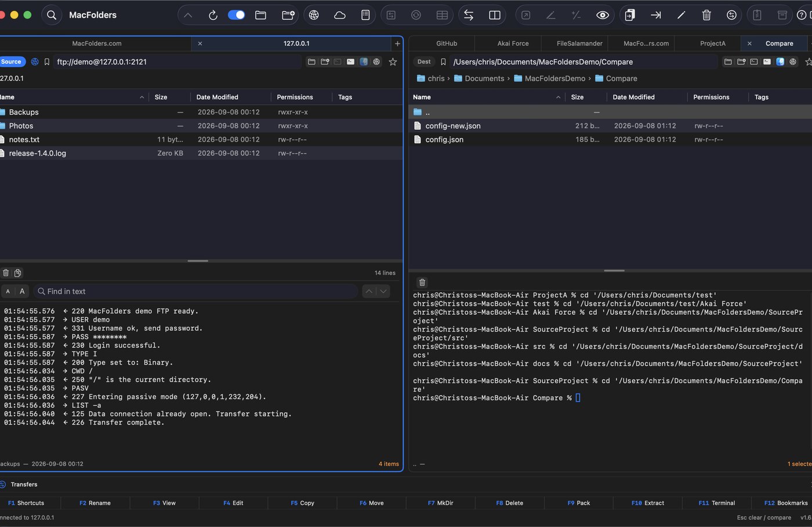The height and width of the screenshot is (527, 812).
Task: Click the F11 Terminal button
Action: tap(716, 503)
